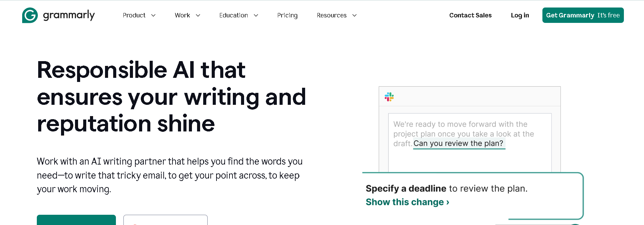This screenshot has width=644, height=225.
Task: Click the Log in link
Action: pyautogui.click(x=520, y=15)
